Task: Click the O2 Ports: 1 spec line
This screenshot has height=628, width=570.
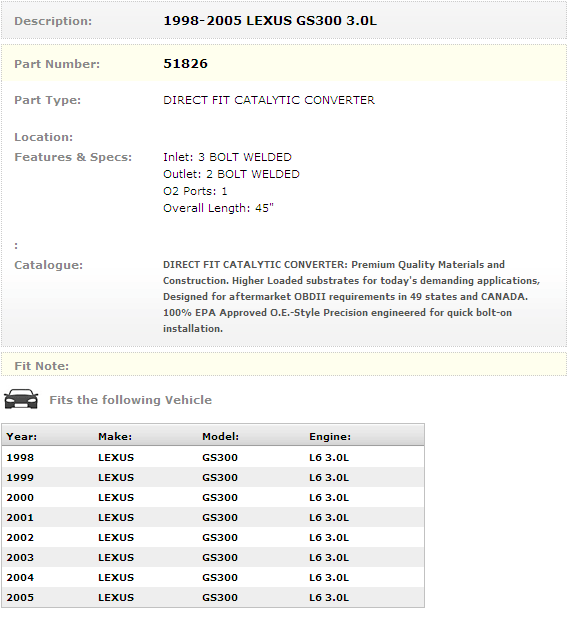Action: pyautogui.click(x=195, y=191)
